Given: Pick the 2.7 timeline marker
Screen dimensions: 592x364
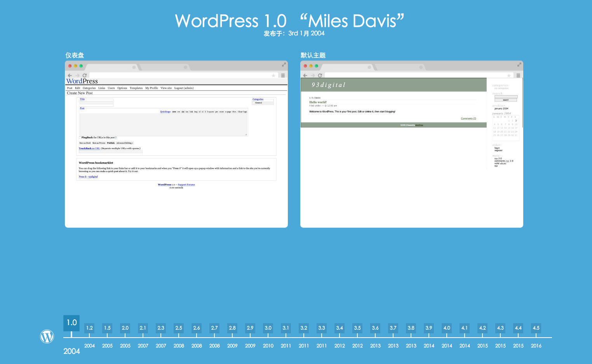Looking at the screenshot, I should pyautogui.click(x=214, y=328).
